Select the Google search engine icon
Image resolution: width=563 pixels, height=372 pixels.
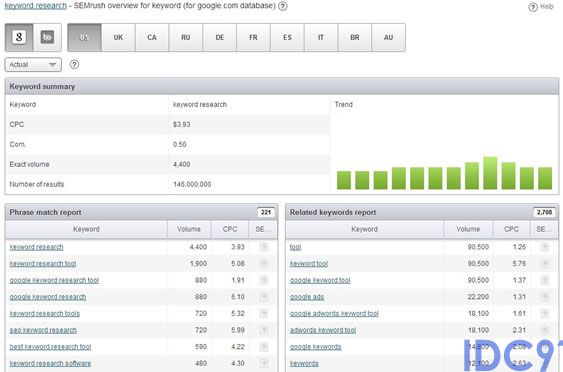point(19,37)
